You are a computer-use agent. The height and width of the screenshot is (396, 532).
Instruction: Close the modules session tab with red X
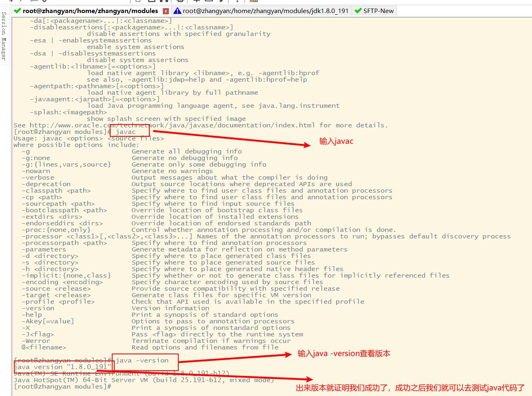pyautogui.click(x=166, y=11)
